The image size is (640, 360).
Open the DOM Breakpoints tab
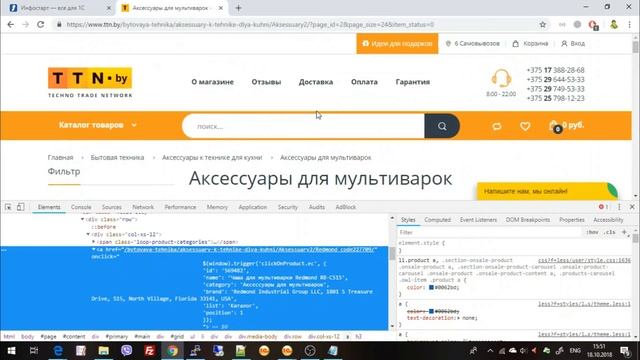click(528, 220)
